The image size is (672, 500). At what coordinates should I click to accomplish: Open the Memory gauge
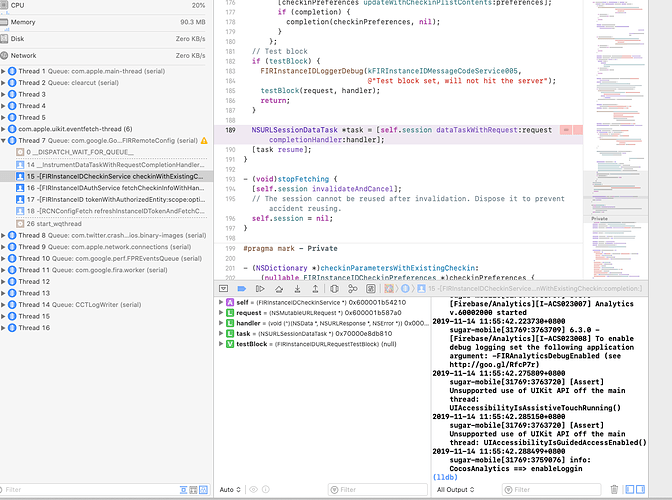(103, 22)
